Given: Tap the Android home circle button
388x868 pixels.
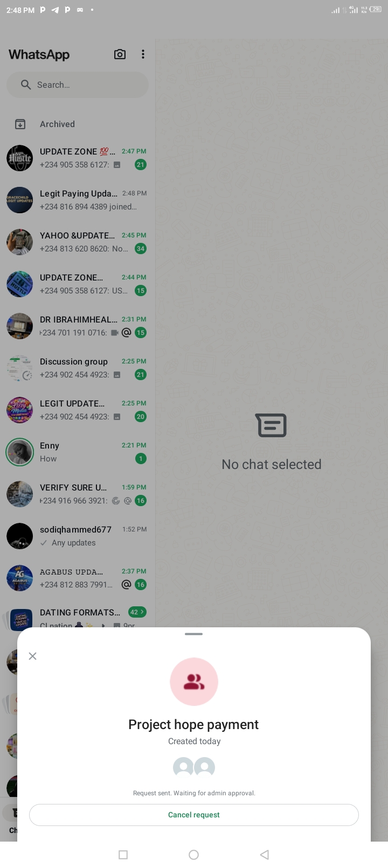Looking at the screenshot, I should 194,855.
